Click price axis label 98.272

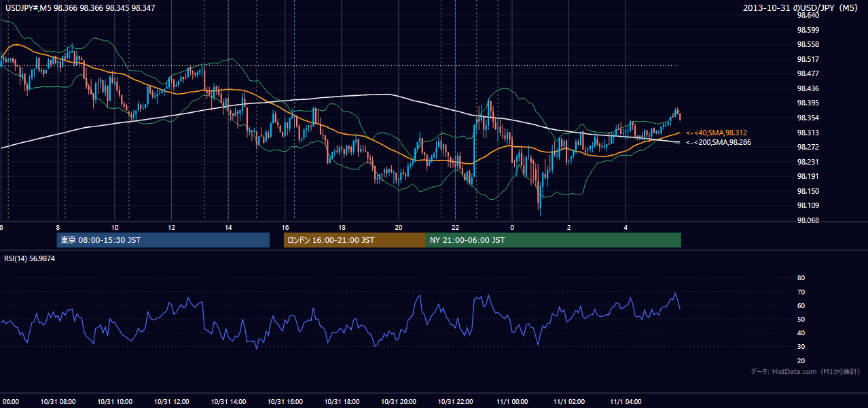(808, 147)
